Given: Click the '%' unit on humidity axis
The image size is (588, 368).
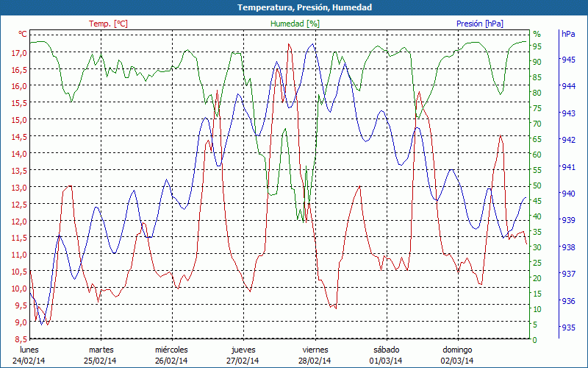Looking at the screenshot, I should tap(537, 34).
